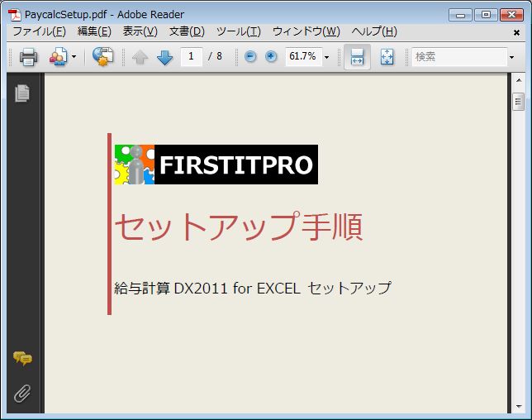Click the zoom value field 61.7%
This screenshot has height=420, width=532.
303,56
